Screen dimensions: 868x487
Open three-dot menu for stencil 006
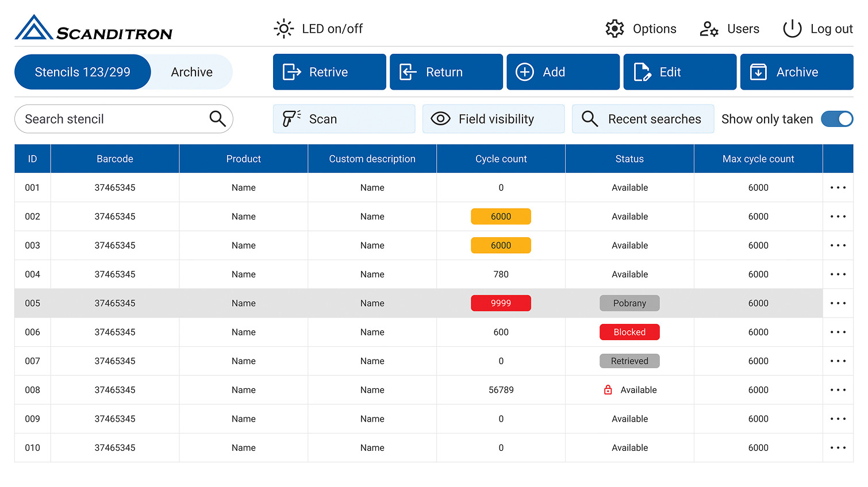838,332
